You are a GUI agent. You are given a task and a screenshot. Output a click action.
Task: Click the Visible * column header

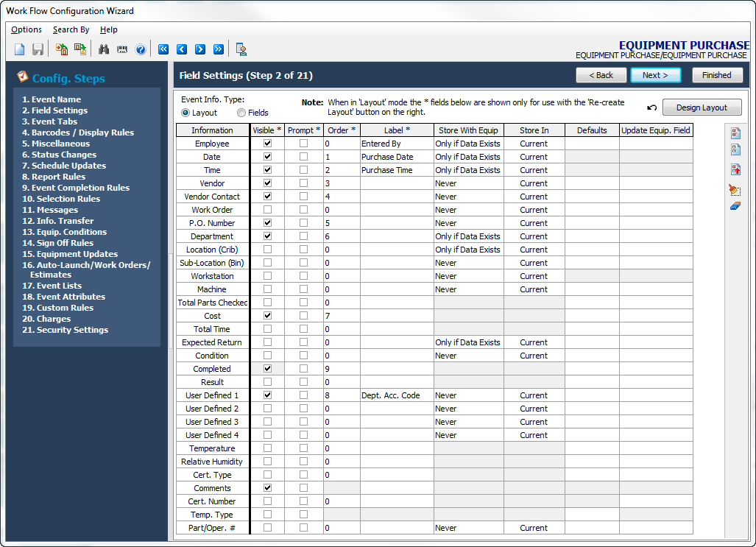click(x=267, y=130)
